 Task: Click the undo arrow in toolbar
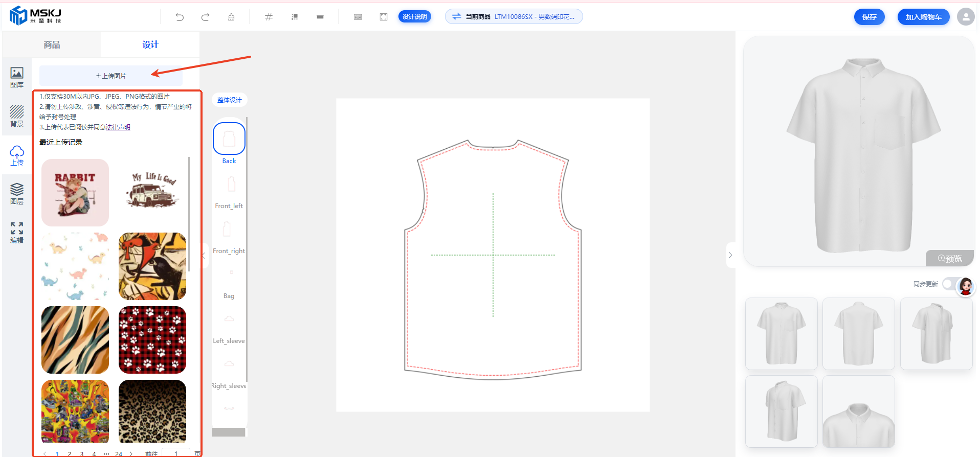tap(180, 17)
